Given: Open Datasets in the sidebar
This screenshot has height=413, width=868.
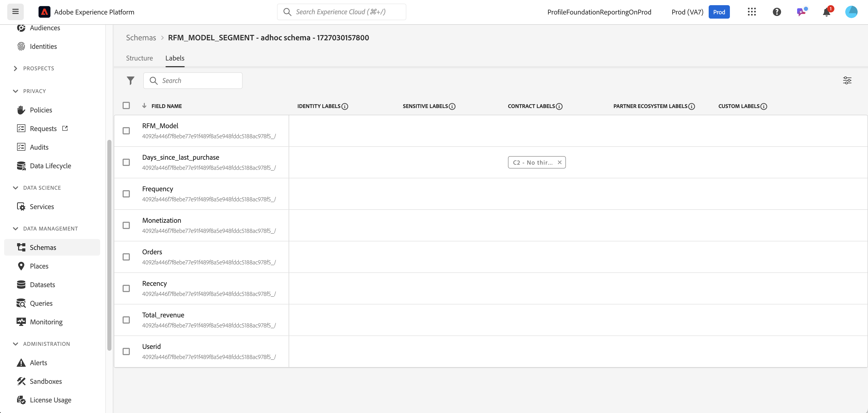Looking at the screenshot, I should coord(42,285).
